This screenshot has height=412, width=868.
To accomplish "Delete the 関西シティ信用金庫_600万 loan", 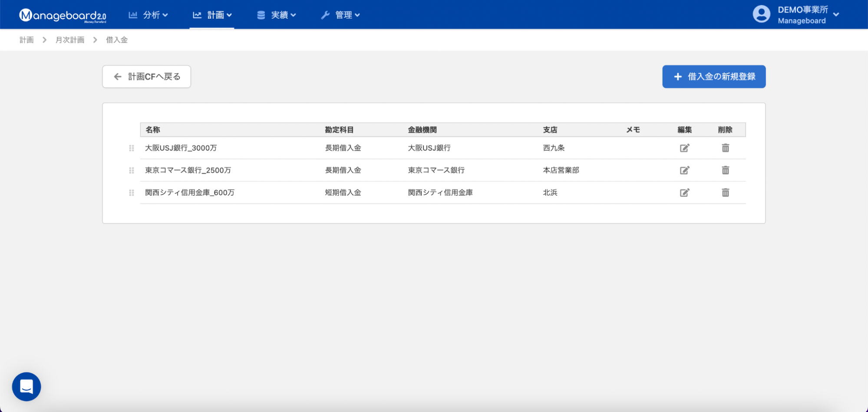I will [726, 192].
